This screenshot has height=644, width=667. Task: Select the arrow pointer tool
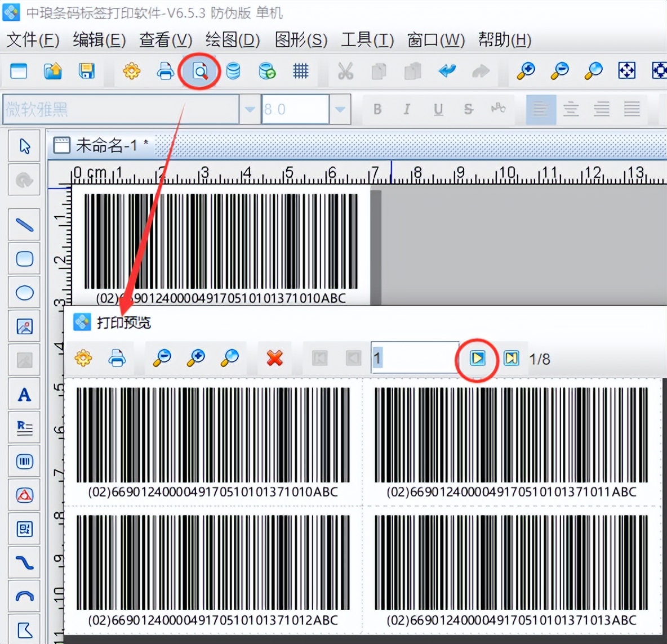(x=24, y=146)
